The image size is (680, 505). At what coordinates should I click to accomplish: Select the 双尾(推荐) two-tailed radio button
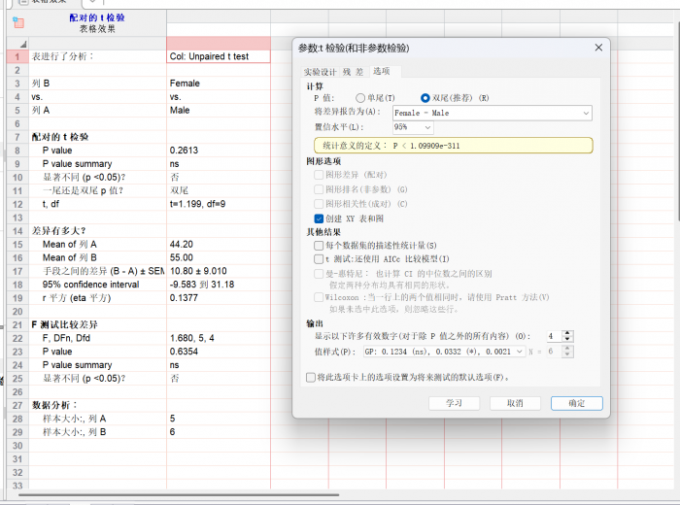[425, 98]
